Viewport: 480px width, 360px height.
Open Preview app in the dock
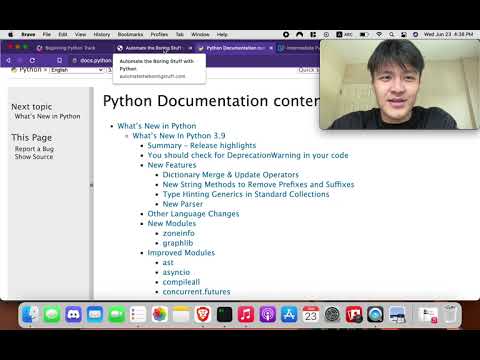tap(397, 314)
